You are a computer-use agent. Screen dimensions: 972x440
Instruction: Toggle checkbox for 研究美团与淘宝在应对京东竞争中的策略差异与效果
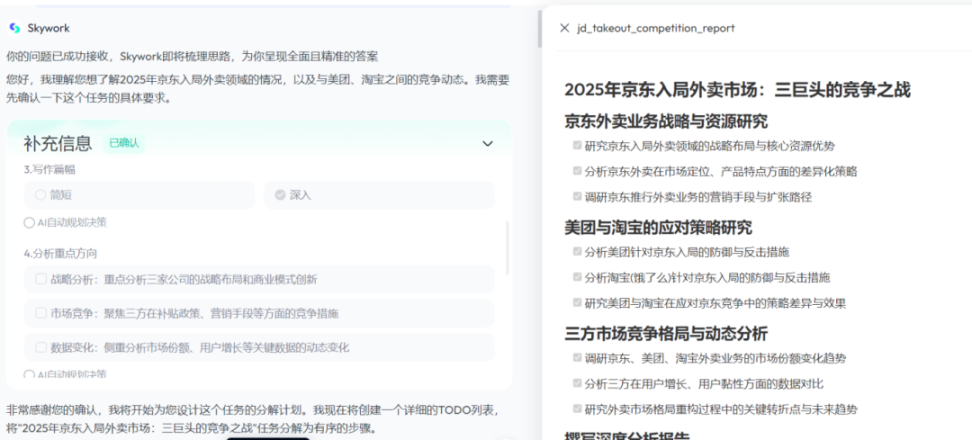tap(577, 302)
